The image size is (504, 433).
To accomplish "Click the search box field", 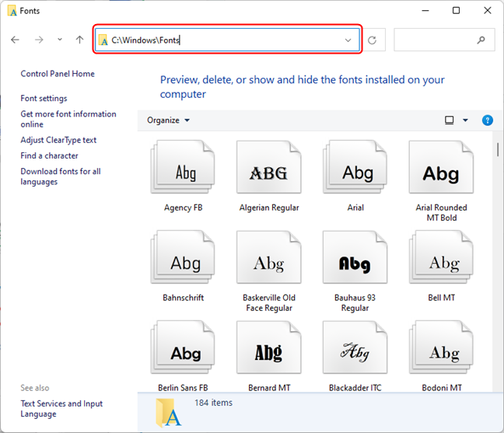I will (444, 40).
